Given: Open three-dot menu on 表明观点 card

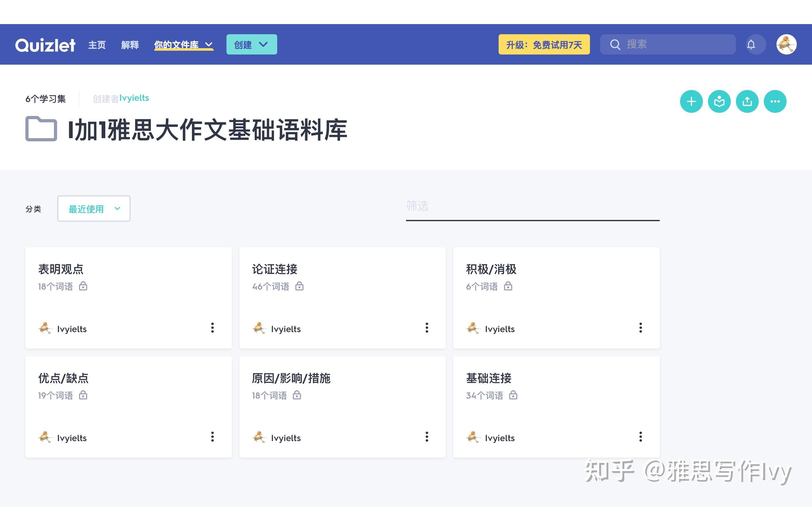Looking at the screenshot, I should (x=213, y=328).
